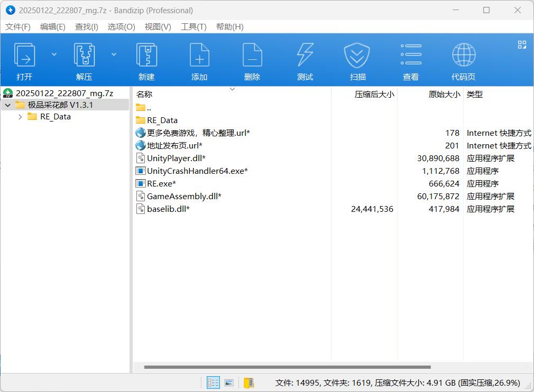
Task: Click the horizontal scrollbar of the file list
Action: [x=288, y=367]
